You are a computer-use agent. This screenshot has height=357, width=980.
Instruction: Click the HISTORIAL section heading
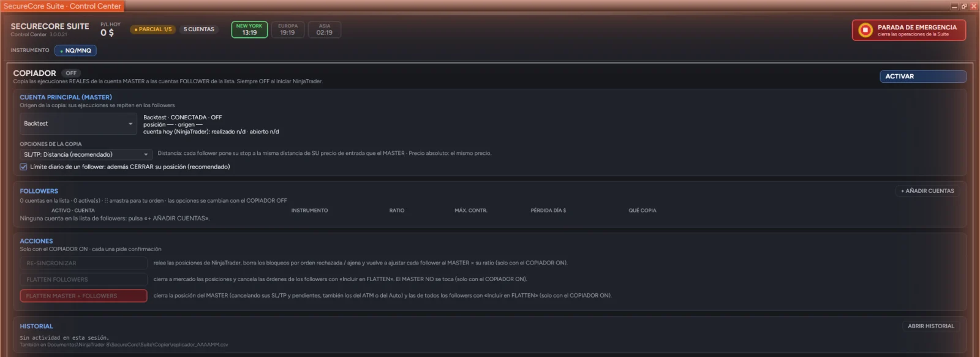point(36,326)
